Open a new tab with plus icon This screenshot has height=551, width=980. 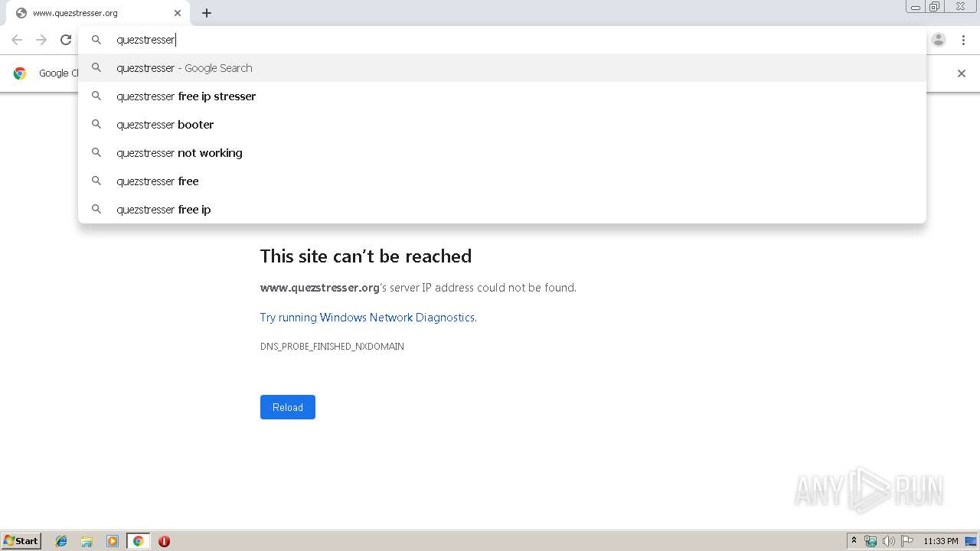pyautogui.click(x=207, y=13)
